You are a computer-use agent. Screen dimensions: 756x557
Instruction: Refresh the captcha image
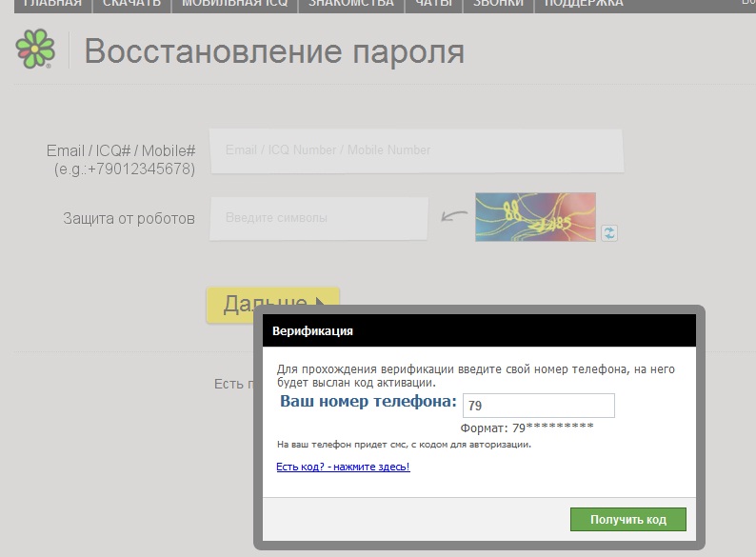click(609, 232)
